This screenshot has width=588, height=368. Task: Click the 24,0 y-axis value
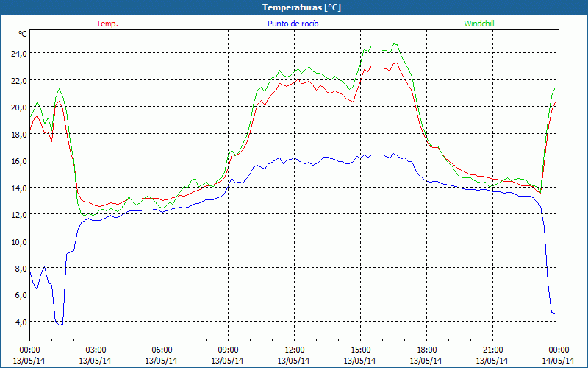click(19, 54)
